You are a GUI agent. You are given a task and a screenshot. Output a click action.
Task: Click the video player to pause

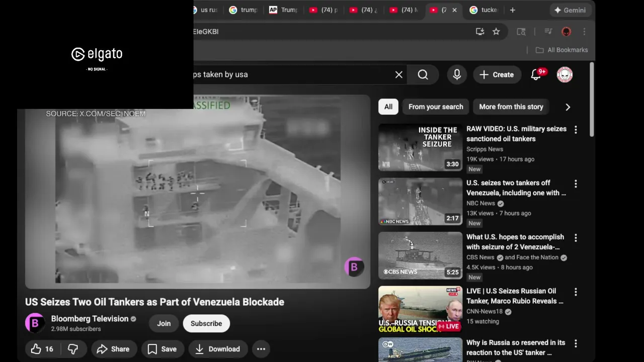pos(198,192)
